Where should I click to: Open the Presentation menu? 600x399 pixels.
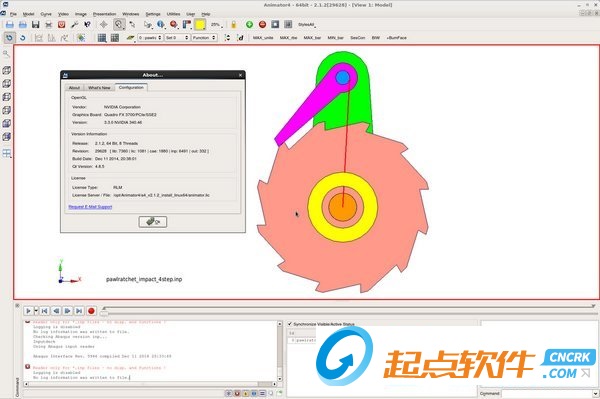click(x=104, y=14)
